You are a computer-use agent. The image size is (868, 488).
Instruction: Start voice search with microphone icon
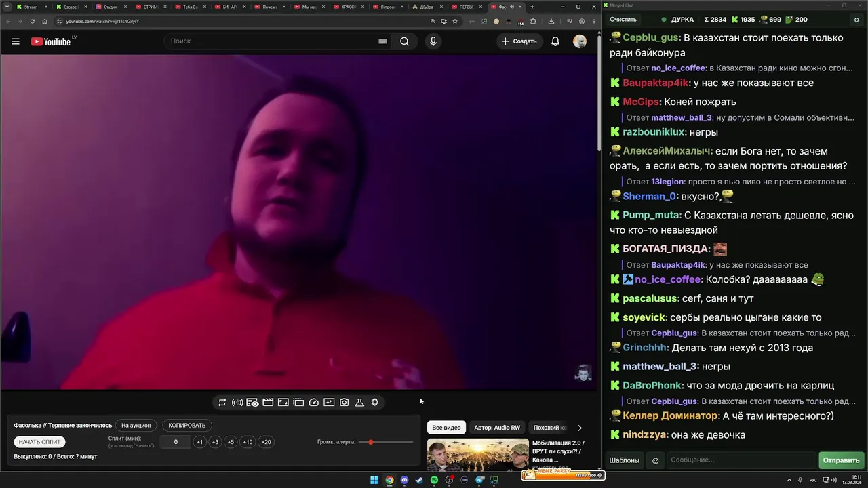(x=433, y=41)
